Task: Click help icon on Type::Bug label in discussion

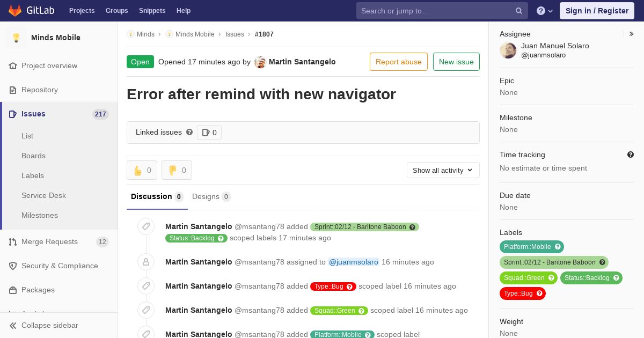Action: click(350, 286)
